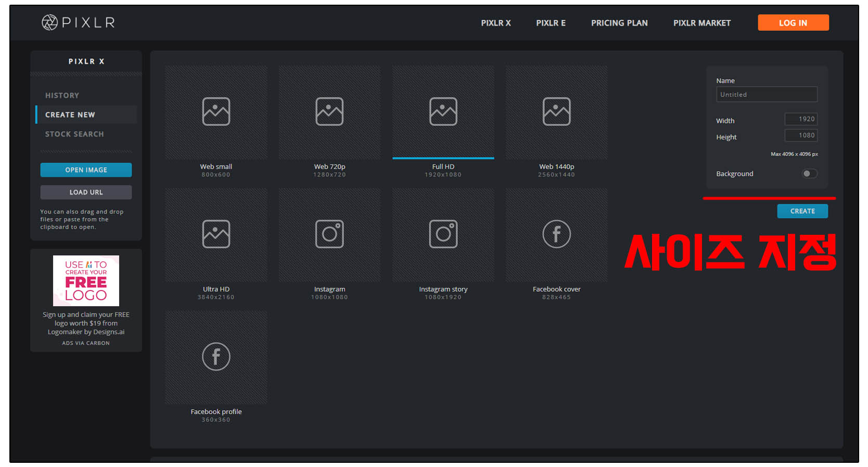Select the Facebook cover template icon
The height and width of the screenshot is (467, 868).
tap(556, 234)
